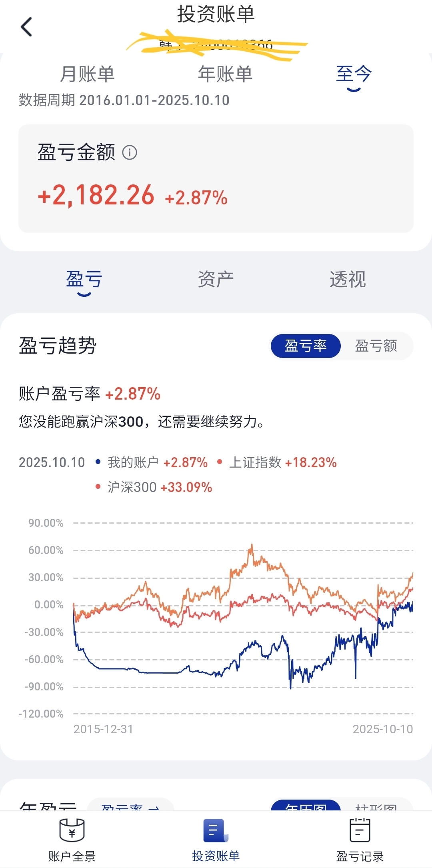Open the 资产 section tab
This screenshot has height=868, width=432.
pyautogui.click(x=216, y=279)
